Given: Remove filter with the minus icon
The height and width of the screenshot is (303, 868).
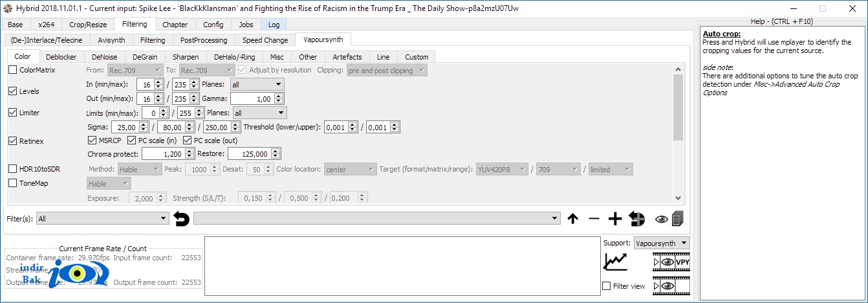Looking at the screenshot, I should click(x=594, y=219).
